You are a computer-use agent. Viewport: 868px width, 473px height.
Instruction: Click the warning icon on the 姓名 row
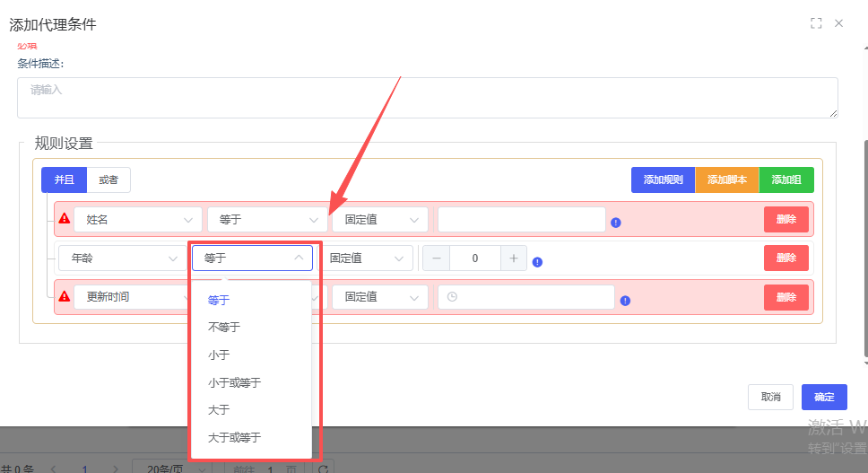pyautogui.click(x=64, y=218)
